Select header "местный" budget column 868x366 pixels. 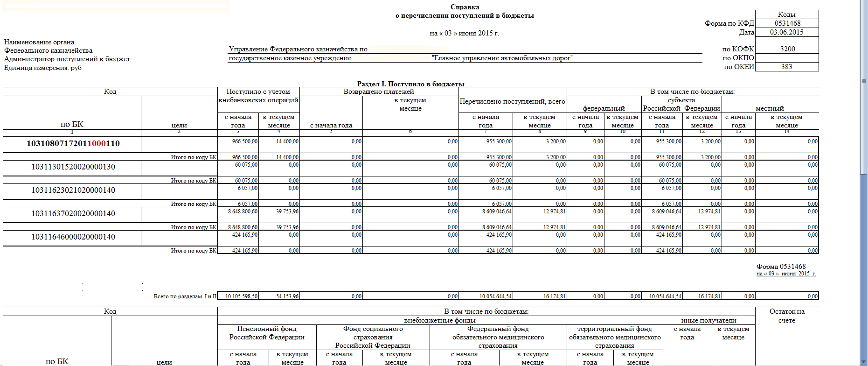(x=770, y=108)
